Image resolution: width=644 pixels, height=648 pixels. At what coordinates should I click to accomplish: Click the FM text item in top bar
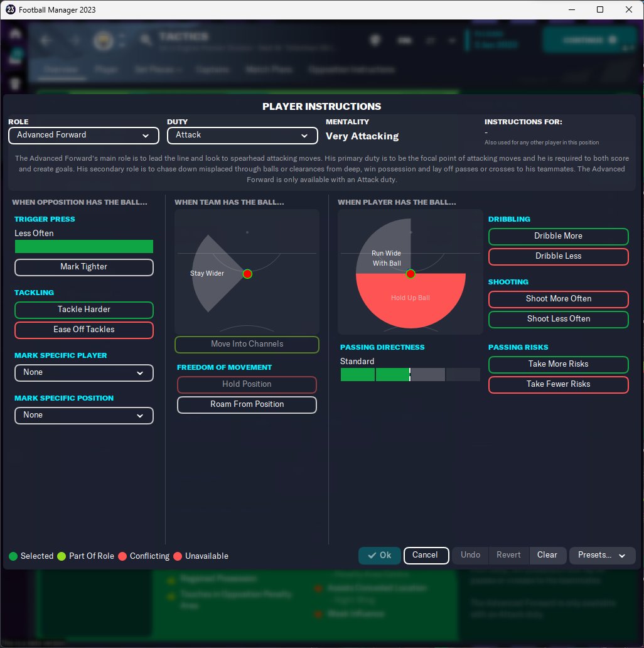[x=404, y=40]
